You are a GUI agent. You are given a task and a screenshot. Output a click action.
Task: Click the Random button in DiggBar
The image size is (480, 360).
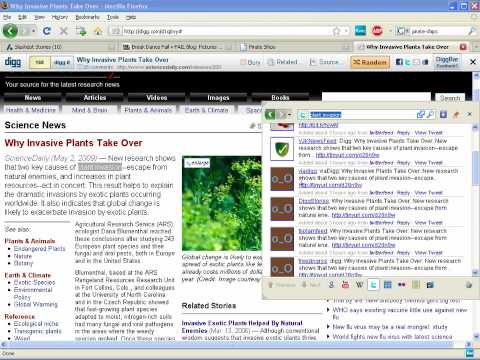click(370, 62)
